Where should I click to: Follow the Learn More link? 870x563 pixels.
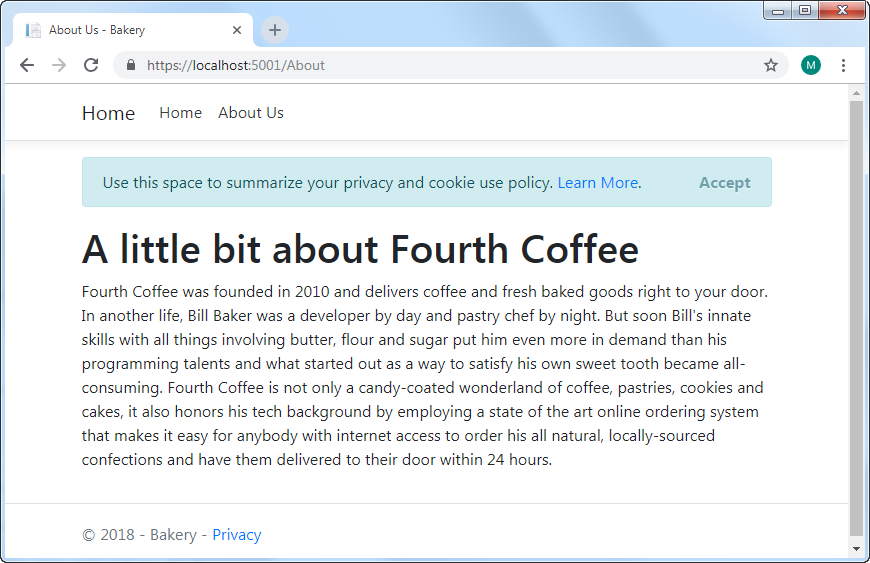coord(598,182)
